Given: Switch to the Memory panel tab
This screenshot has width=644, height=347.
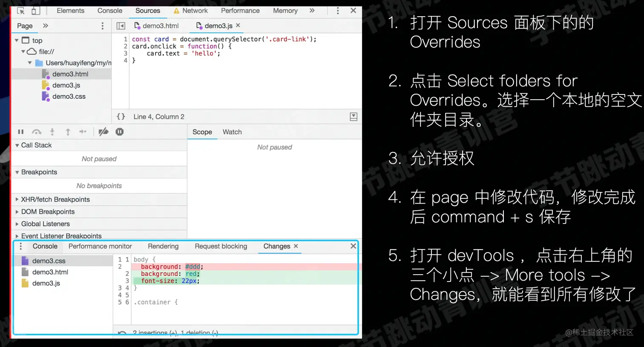Looking at the screenshot, I should click(285, 11).
